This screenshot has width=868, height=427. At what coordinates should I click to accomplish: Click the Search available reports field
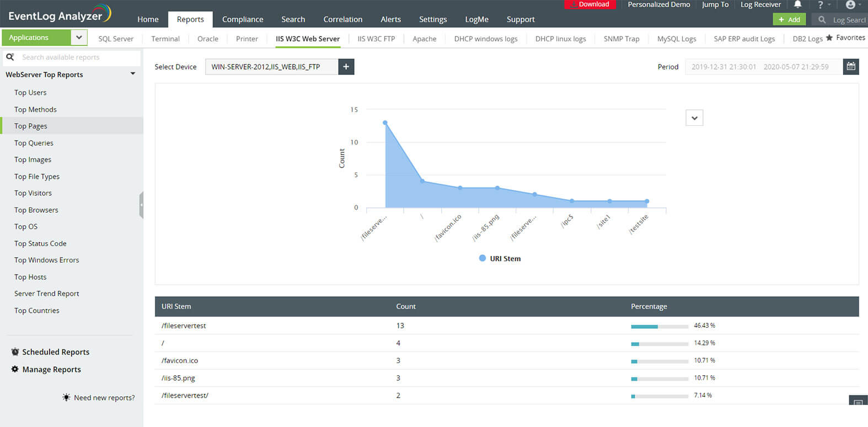72,57
